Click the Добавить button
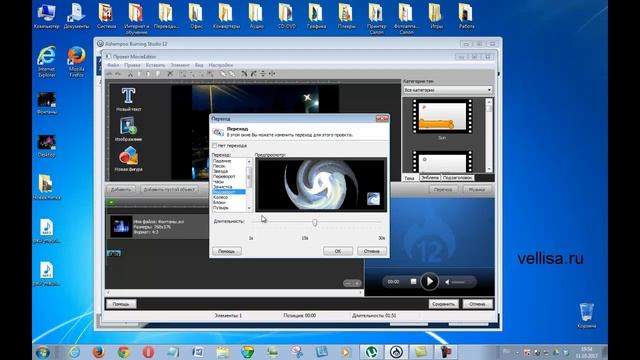Screen dimensions: 640x360 click(121, 189)
